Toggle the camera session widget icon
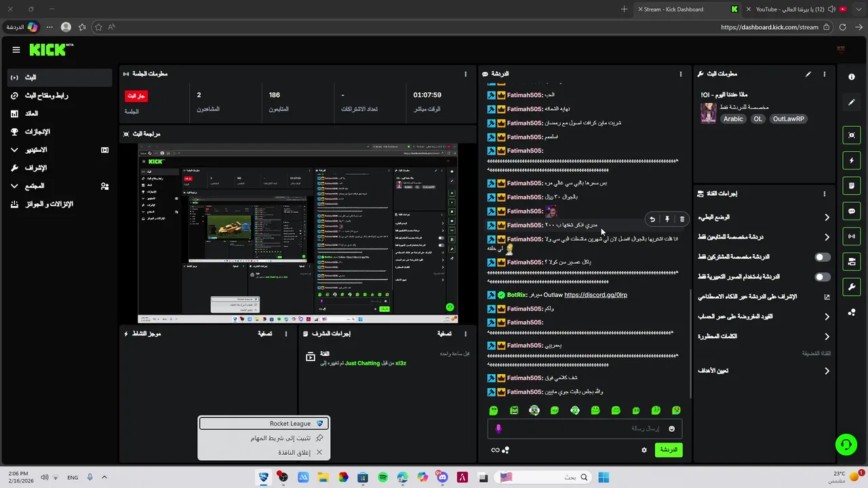 click(852, 262)
